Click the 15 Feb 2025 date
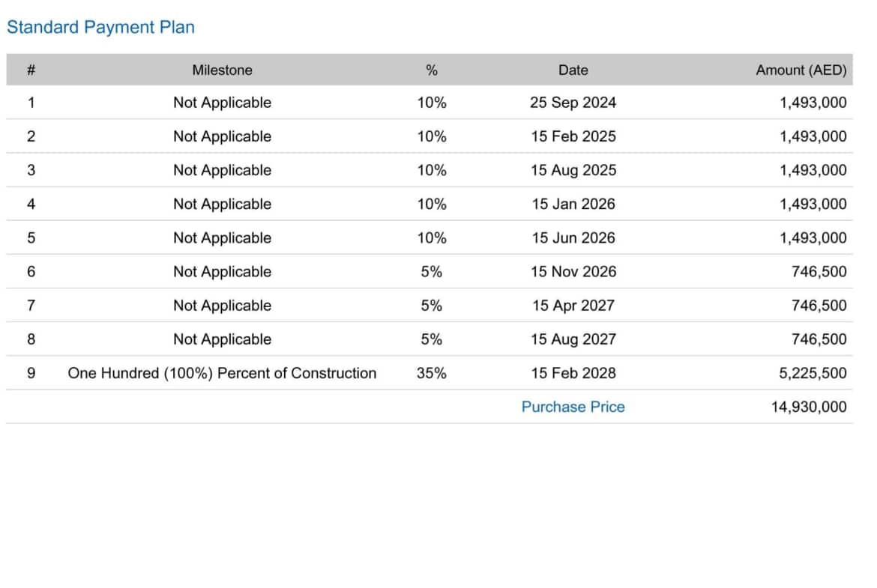The image size is (877, 588). [573, 136]
